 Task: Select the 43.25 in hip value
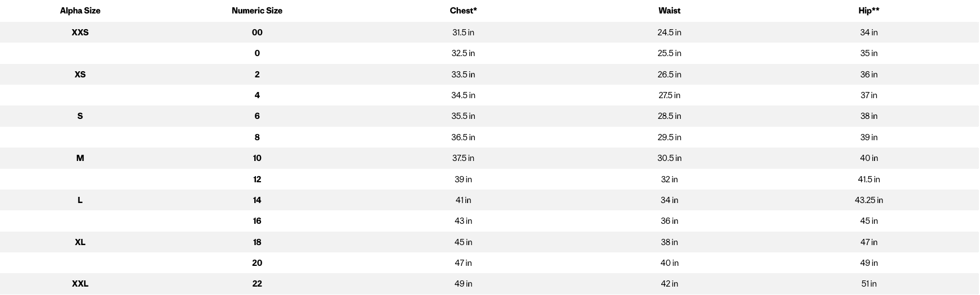868,200
